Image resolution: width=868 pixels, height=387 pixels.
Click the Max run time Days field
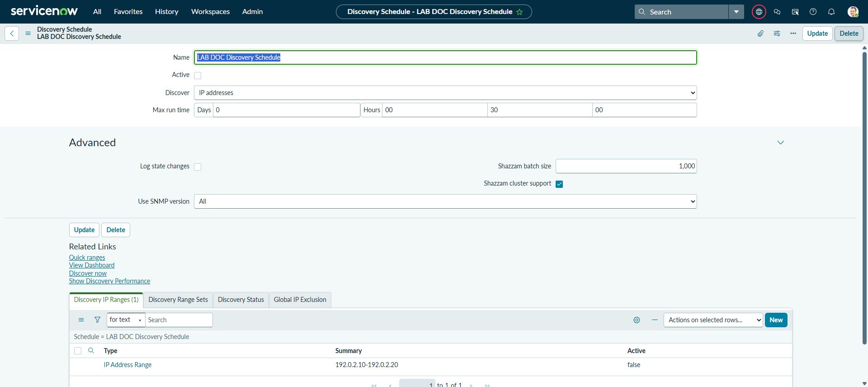pos(286,110)
